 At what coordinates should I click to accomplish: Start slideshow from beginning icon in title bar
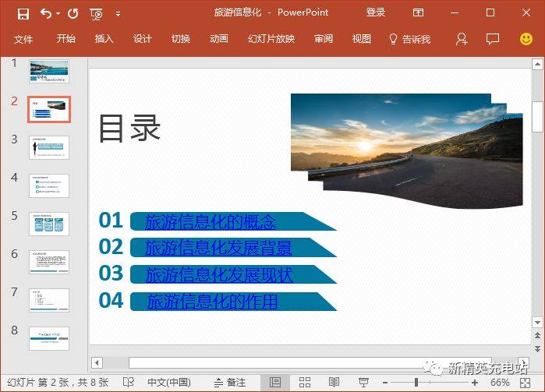[96, 14]
